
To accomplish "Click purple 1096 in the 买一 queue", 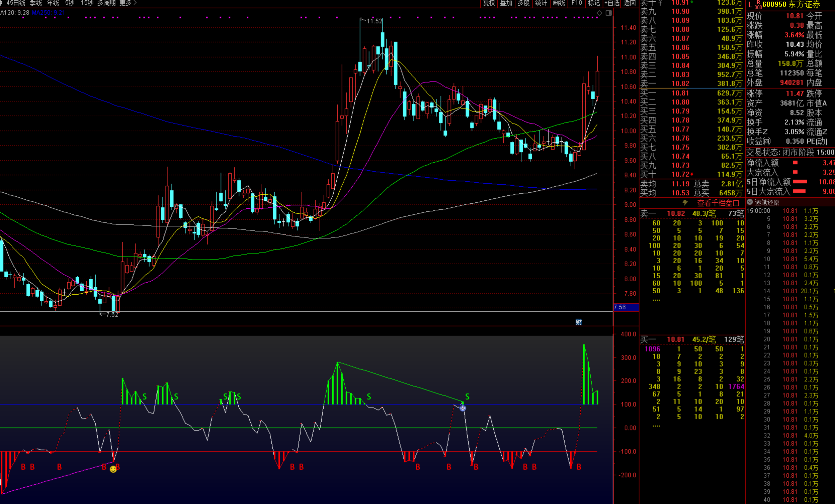I will click(652, 349).
